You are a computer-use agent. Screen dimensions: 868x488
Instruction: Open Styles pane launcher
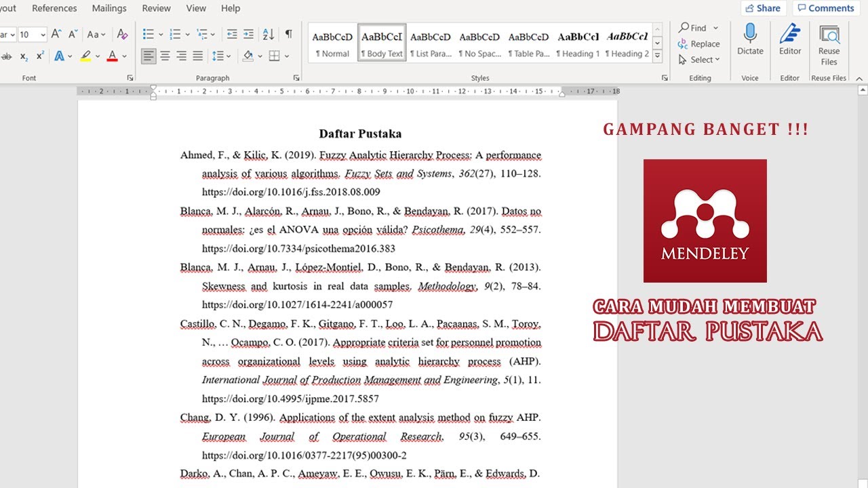[x=665, y=78]
